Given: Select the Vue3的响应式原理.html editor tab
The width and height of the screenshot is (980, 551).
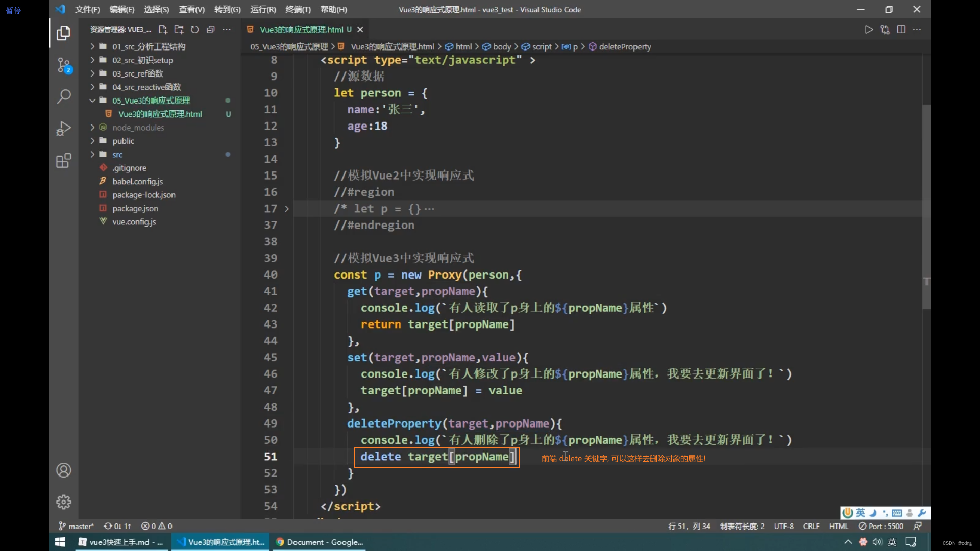Looking at the screenshot, I should [x=305, y=30].
